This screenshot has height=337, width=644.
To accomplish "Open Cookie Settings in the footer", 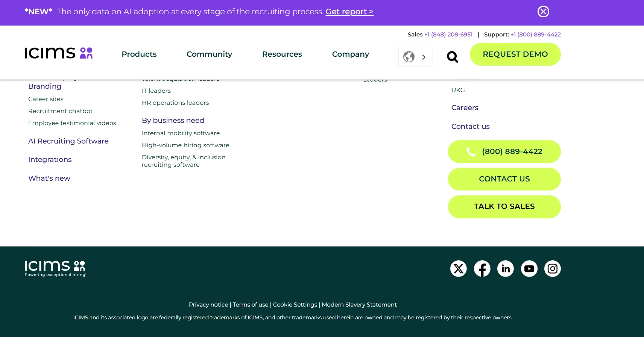I will pos(295,305).
